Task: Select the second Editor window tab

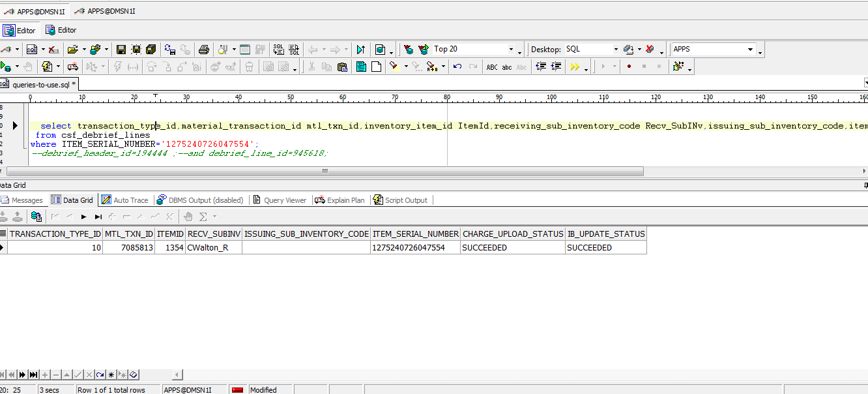Action: pyautogui.click(x=61, y=30)
